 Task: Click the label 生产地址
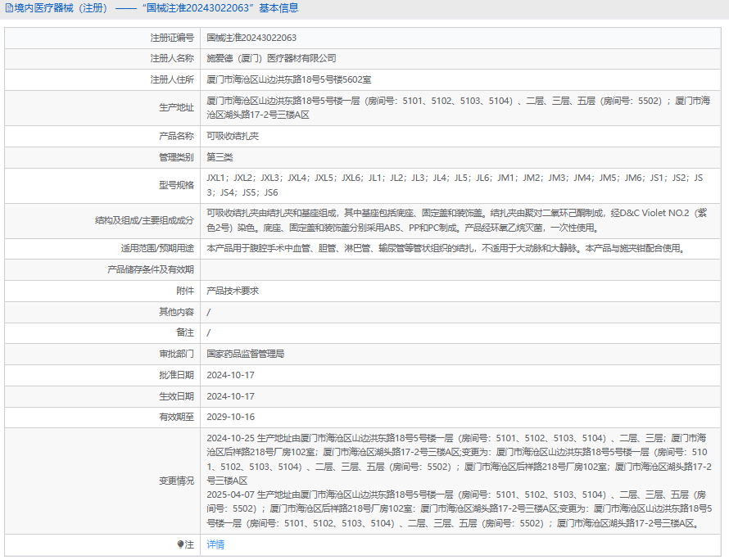[x=176, y=107]
